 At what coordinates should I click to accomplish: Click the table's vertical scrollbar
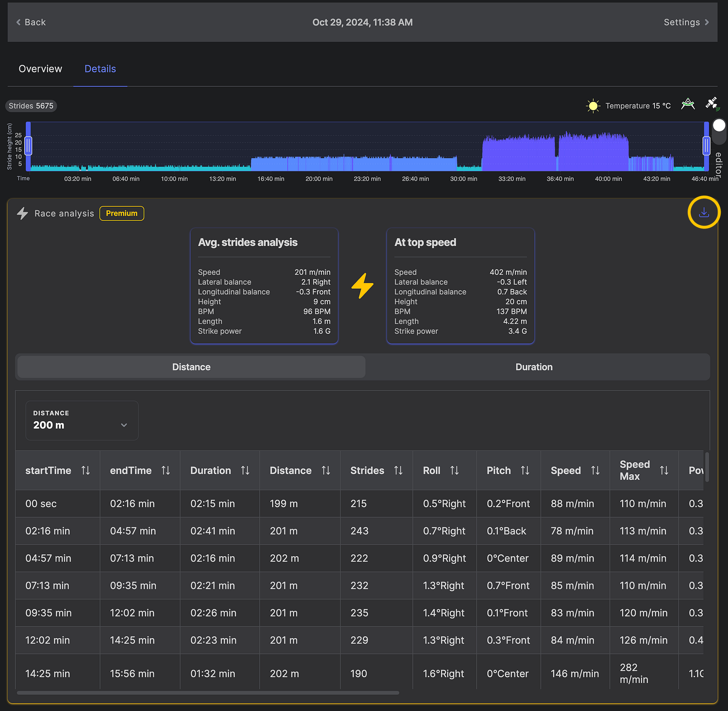[707, 467]
